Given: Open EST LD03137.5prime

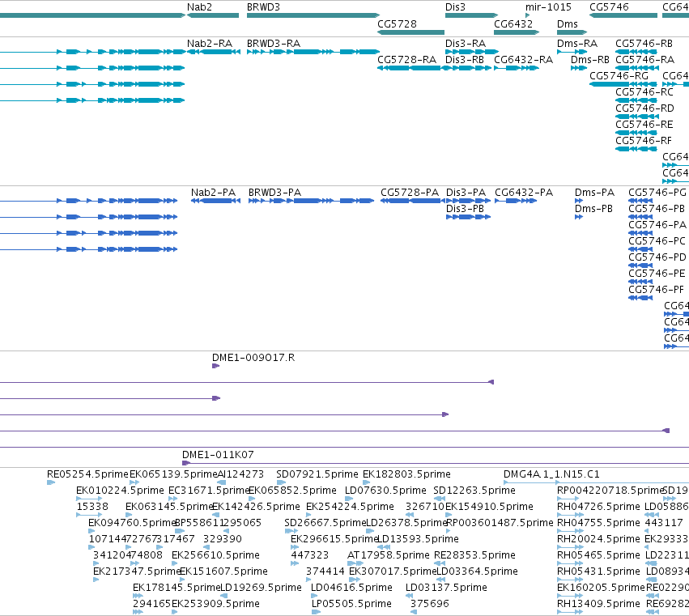Looking at the screenshot, I should [409, 596].
